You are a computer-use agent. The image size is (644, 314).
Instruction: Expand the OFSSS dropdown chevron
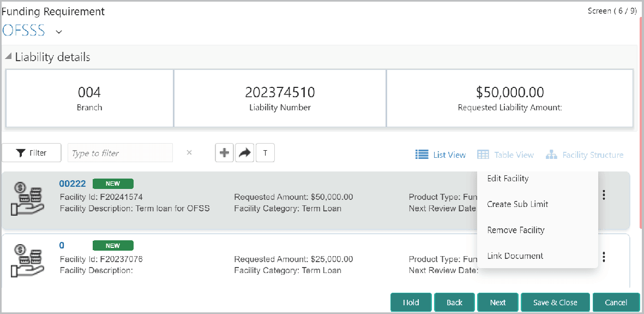pyautogui.click(x=59, y=32)
